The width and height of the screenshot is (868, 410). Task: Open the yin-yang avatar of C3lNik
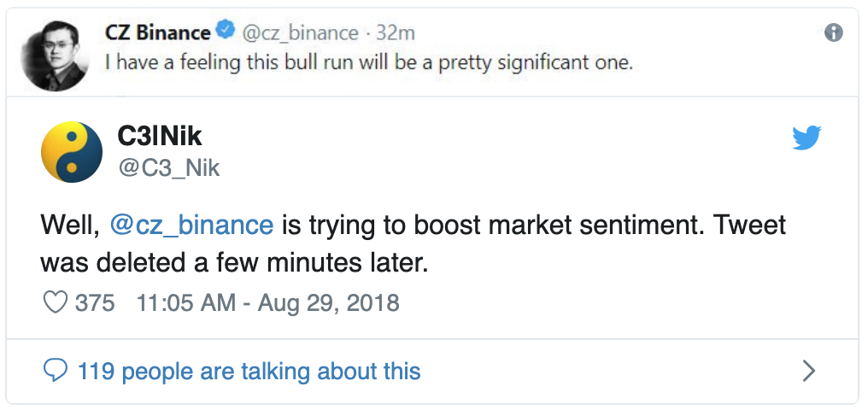coord(72,151)
